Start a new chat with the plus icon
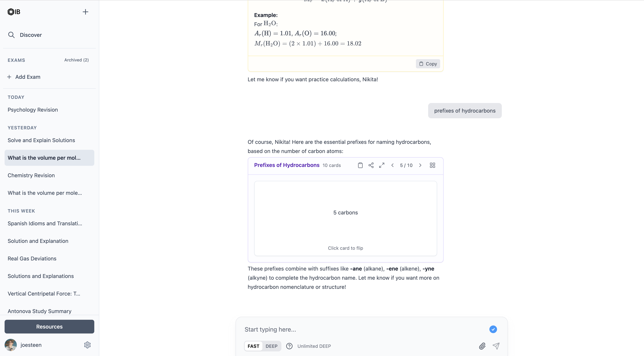This screenshot has height=356, width=644. [x=85, y=12]
